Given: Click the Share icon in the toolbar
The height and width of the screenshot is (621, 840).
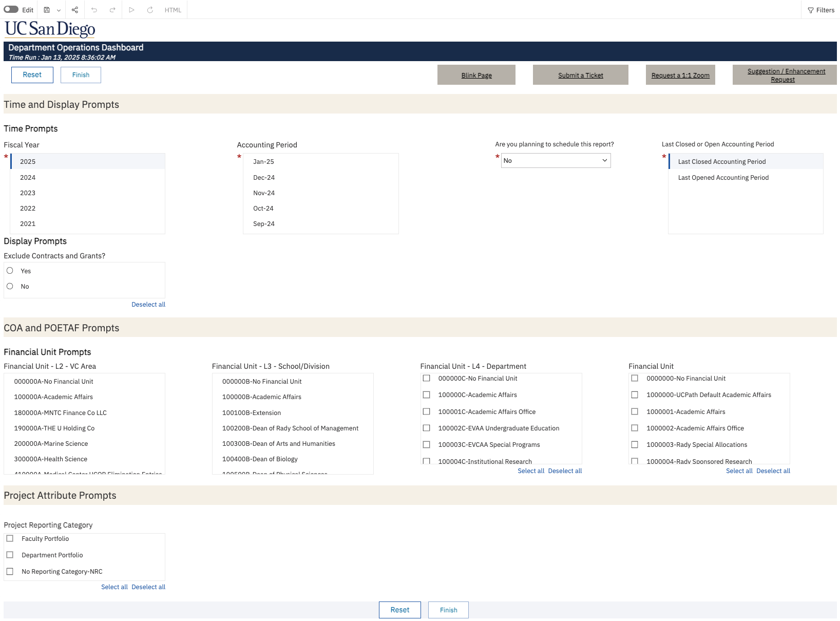Looking at the screenshot, I should click(75, 10).
